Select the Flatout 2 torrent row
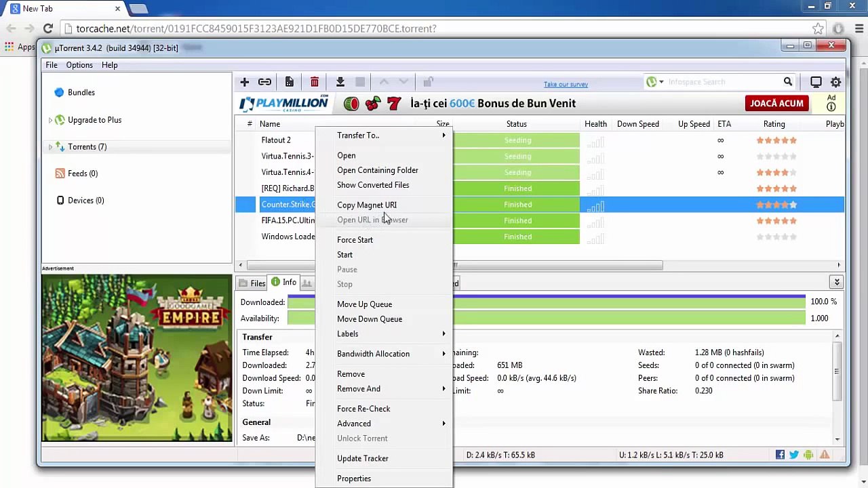 (x=540, y=140)
